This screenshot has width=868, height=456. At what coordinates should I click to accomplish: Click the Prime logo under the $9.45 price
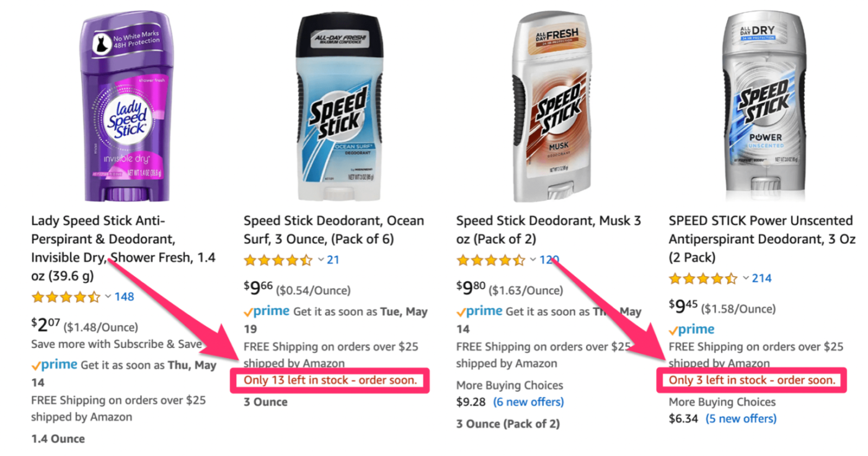(691, 329)
